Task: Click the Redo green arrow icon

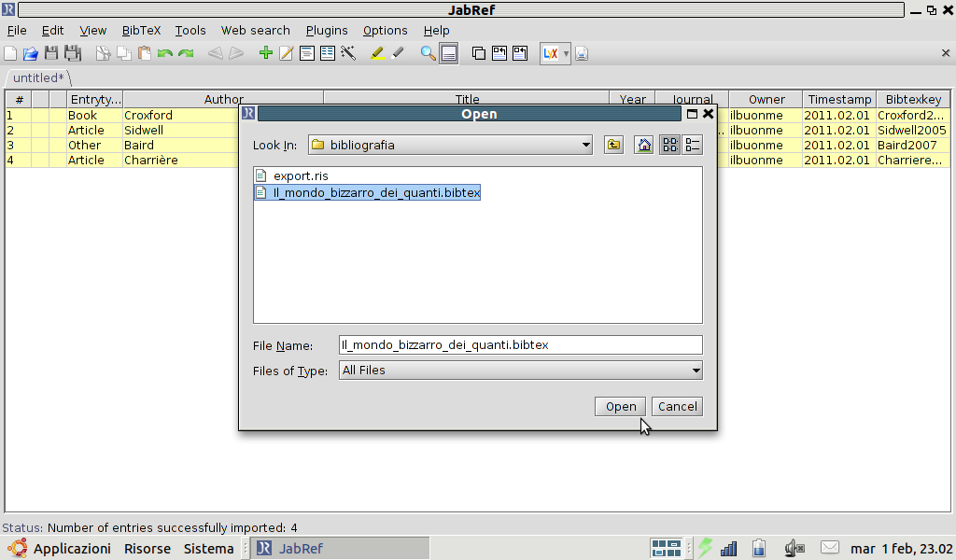Action: [x=186, y=53]
